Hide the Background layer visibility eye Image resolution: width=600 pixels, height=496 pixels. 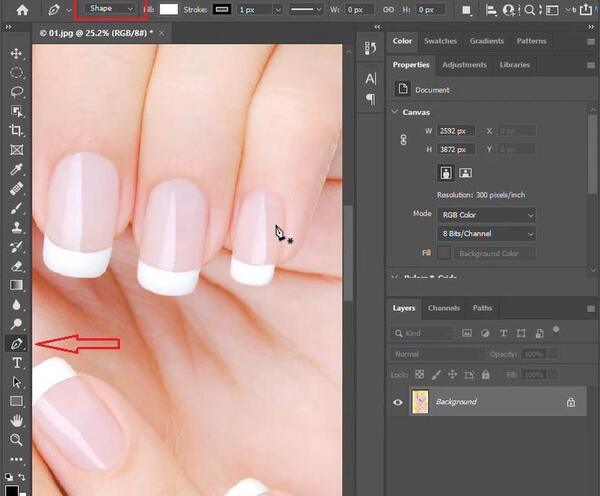click(x=398, y=402)
